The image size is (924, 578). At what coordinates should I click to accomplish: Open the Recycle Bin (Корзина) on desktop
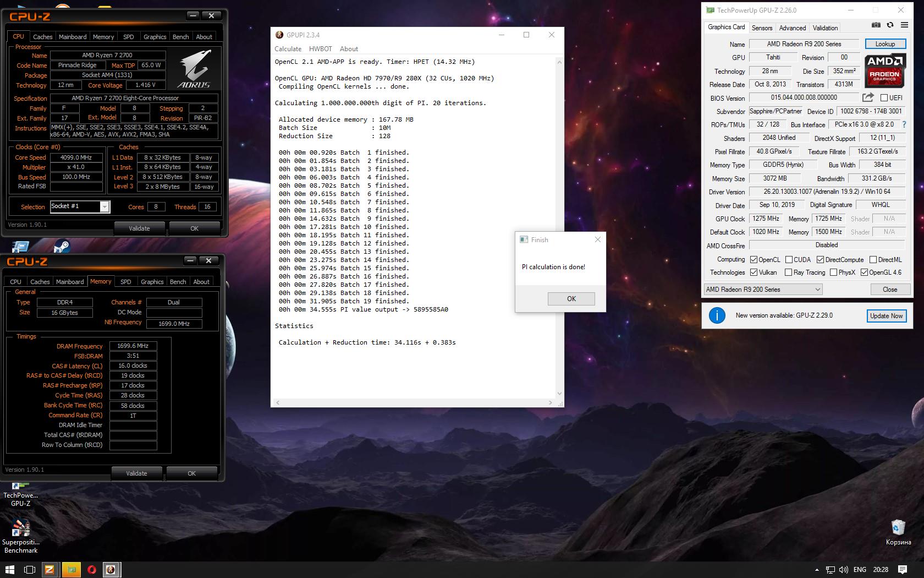[x=898, y=532]
